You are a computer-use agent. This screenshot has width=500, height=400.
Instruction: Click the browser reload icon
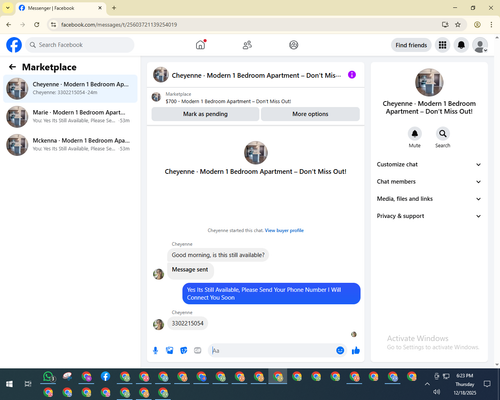[x=37, y=24]
